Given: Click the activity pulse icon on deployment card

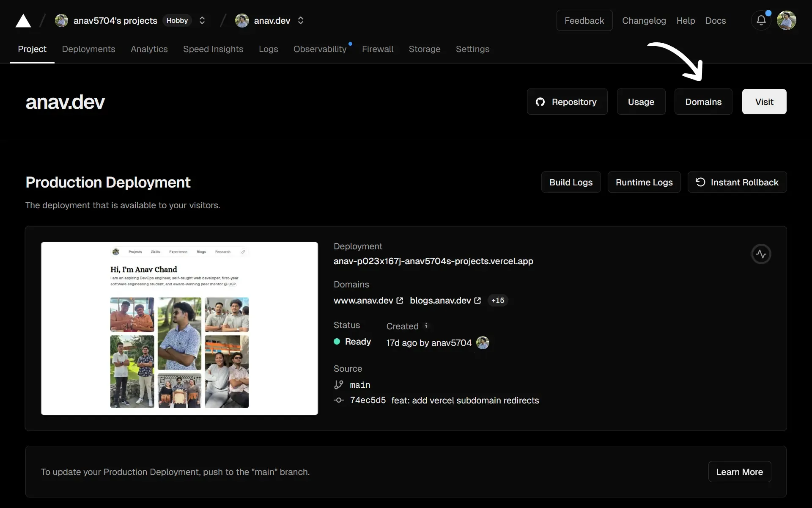Looking at the screenshot, I should click(x=761, y=254).
